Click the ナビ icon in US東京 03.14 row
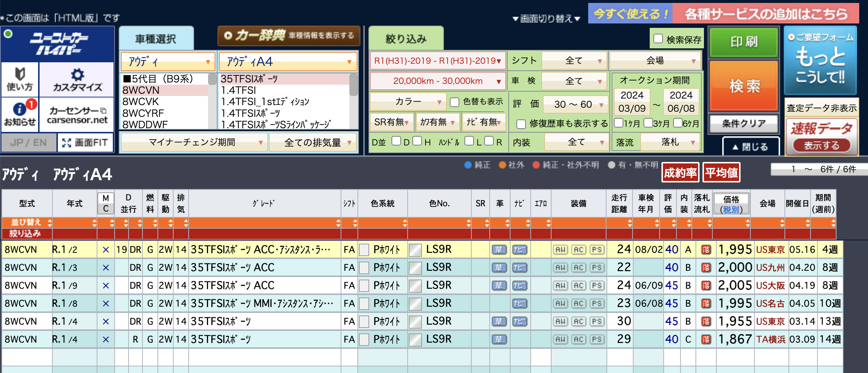 pyautogui.click(x=519, y=322)
